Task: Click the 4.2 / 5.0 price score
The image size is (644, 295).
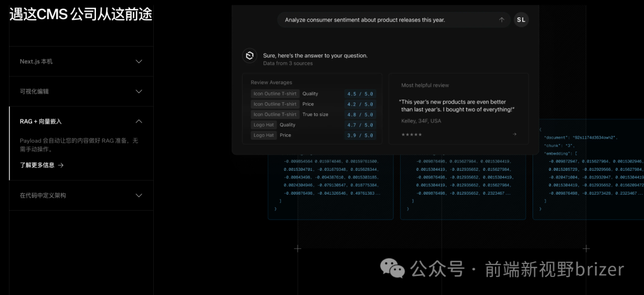Action: click(x=360, y=104)
